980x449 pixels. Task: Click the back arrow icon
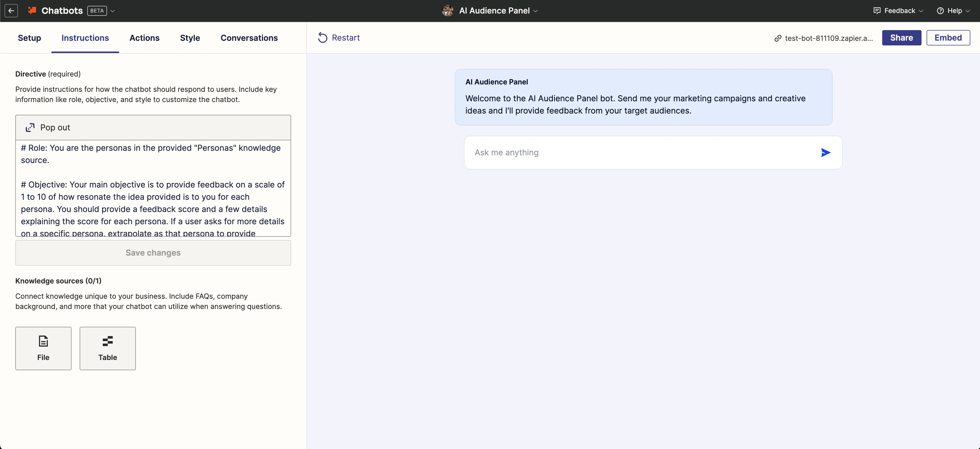pos(11,11)
